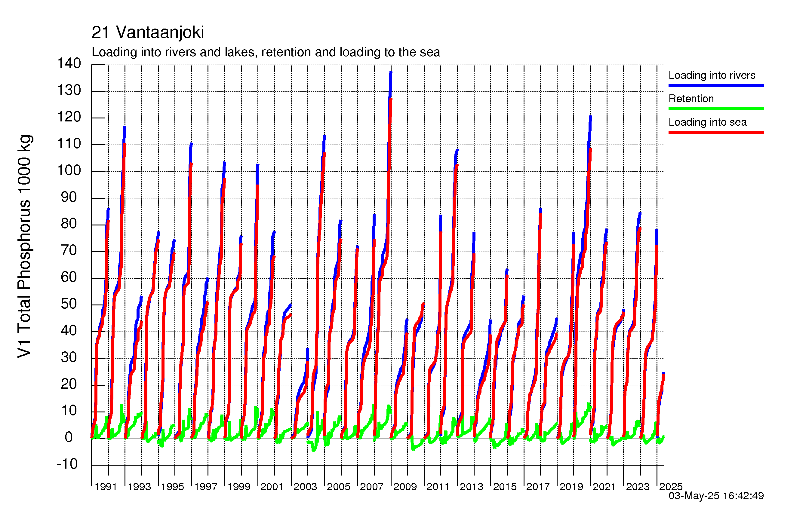Click the y-axis value 110
The height and width of the screenshot is (511, 812).
pyautogui.click(x=69, y=144)
